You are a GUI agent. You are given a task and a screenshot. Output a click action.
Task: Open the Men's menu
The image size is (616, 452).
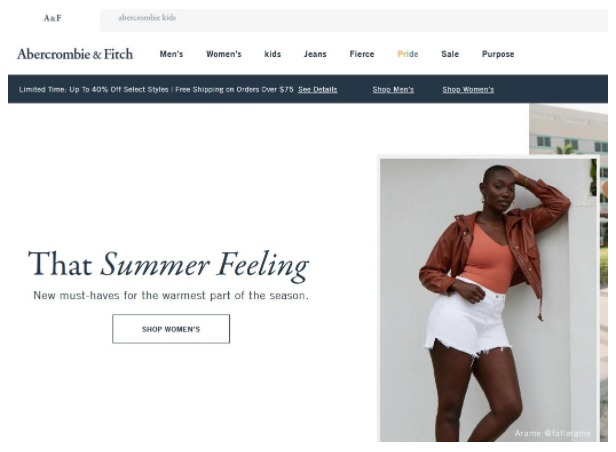(x=171, y=54)
